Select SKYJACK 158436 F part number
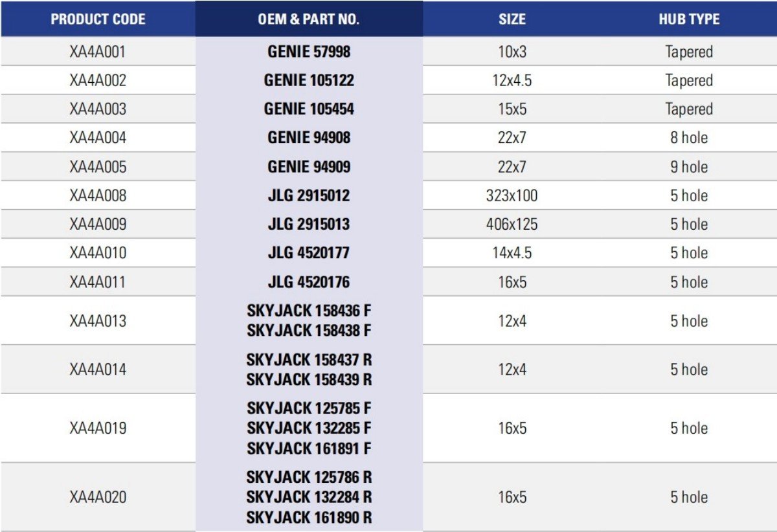The image size is (777, 532). 309,311
